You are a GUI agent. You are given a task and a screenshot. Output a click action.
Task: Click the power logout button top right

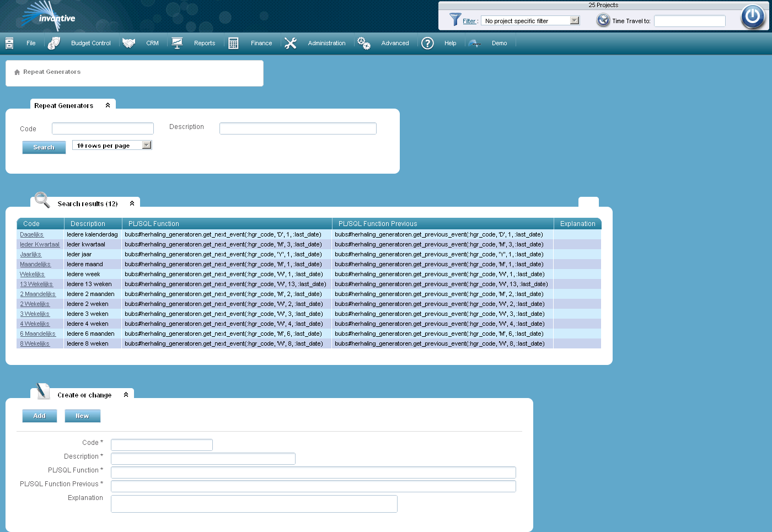pyautogui.click(x=753, y=17)
